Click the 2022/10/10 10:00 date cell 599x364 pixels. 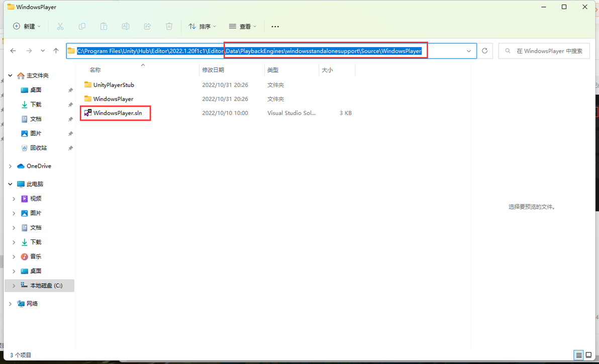click(225, 113)
